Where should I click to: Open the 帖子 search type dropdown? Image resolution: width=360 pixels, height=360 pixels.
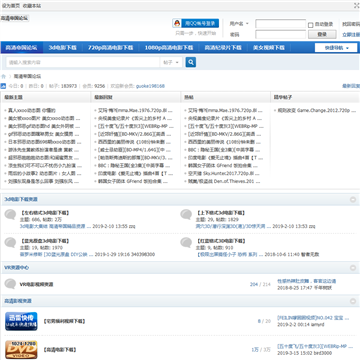[x=171, y=62]
